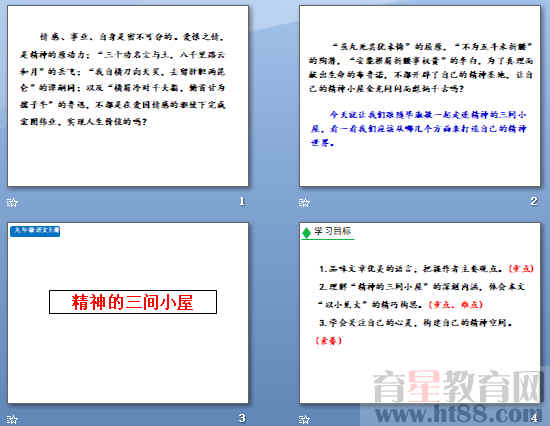Click slide number 1 below the first slide
550x426 pixels.
(242, 201)
